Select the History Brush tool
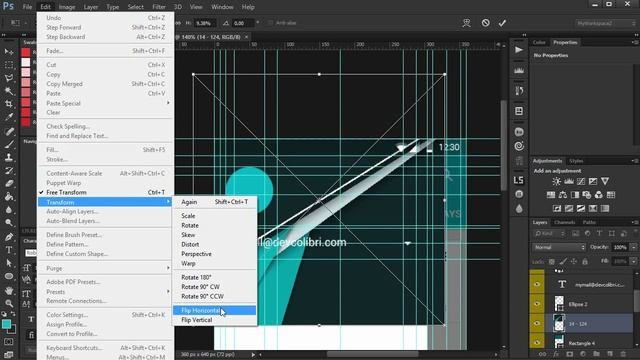The height and width of the screenshot is (360, 640). (x=9, y=171)
